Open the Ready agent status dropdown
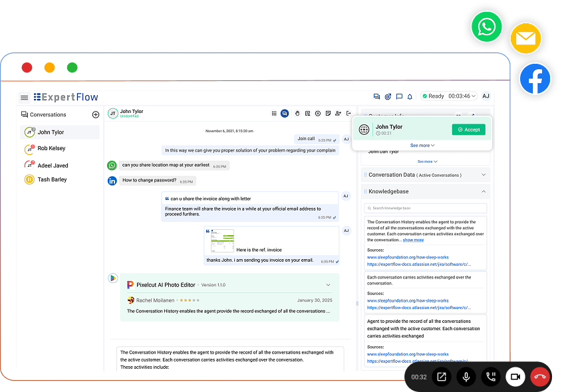The height and width of the screenshot is (392, 562). pos(449,96)
